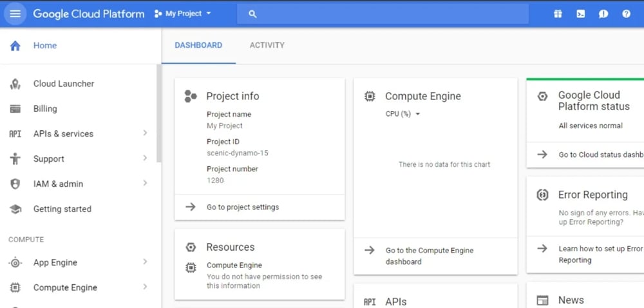This screenshot has width=644, height=308.
Task: Expand the CPU (%) chart dropdown
Action: pos(402,114)
